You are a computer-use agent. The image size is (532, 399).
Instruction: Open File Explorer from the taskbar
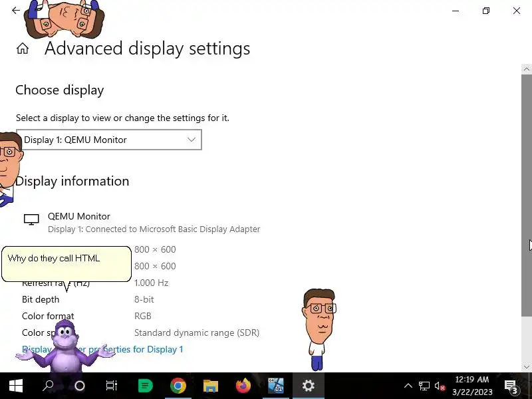[x=210, y=386]
